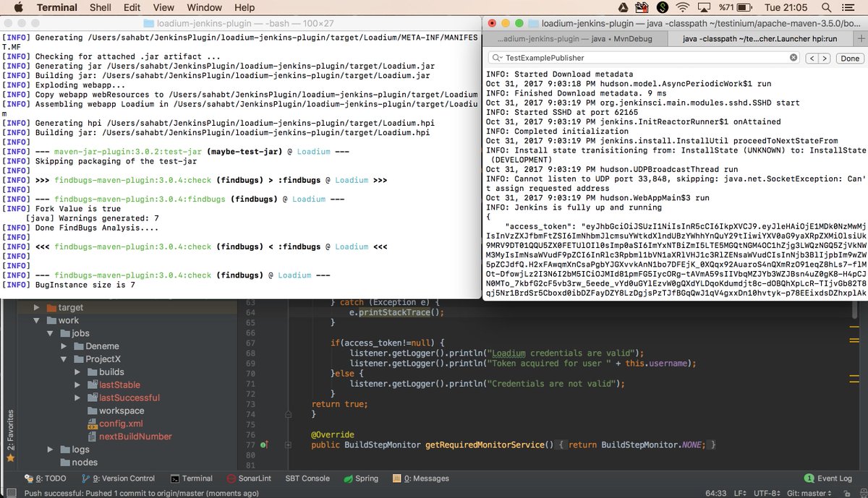Click the folder proxy icon in left terminal title
Image resolution: width=868 pixels, height=498 pixels.
coord(150,24)
